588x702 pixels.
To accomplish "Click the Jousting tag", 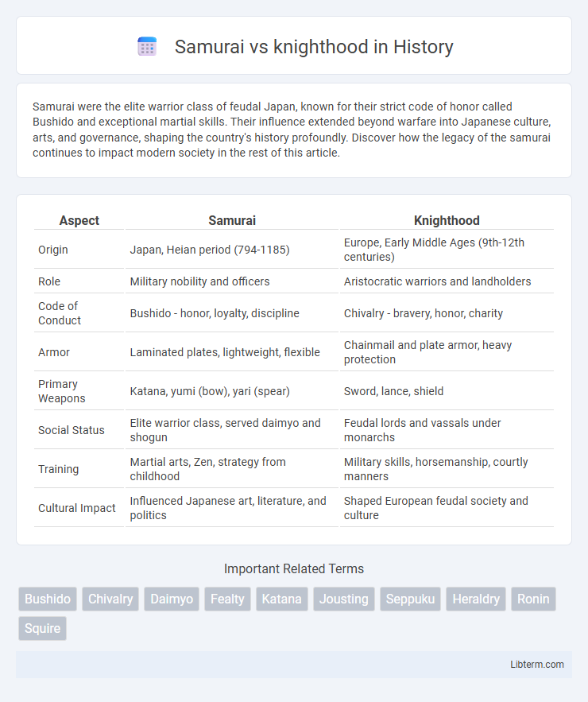I will 344,599.
